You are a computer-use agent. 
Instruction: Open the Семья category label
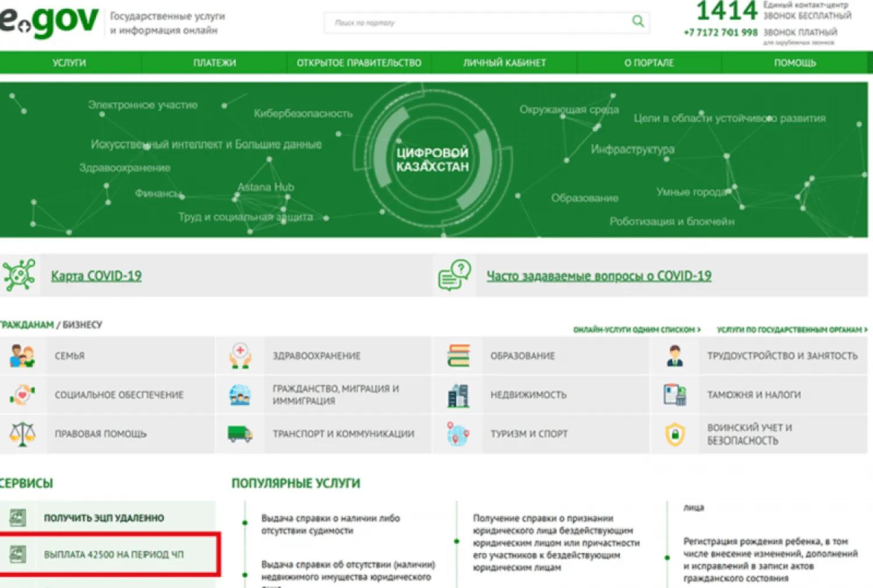pos(69,356)
